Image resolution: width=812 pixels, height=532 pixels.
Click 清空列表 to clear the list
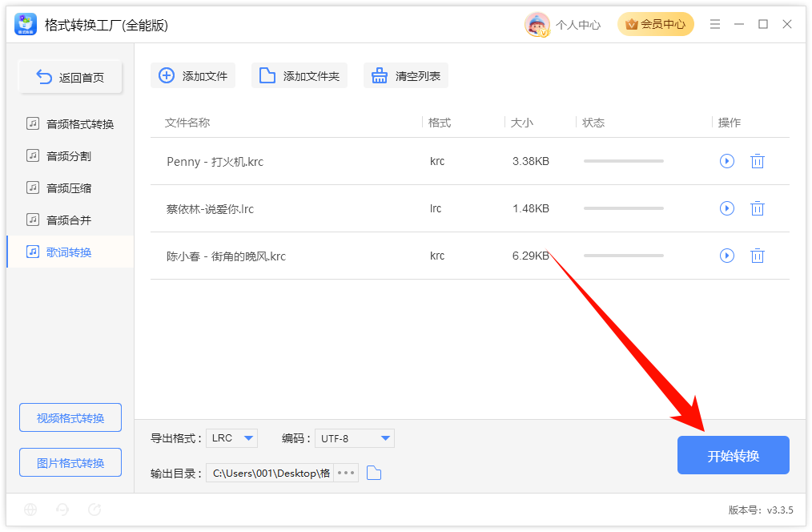point(406,75)
